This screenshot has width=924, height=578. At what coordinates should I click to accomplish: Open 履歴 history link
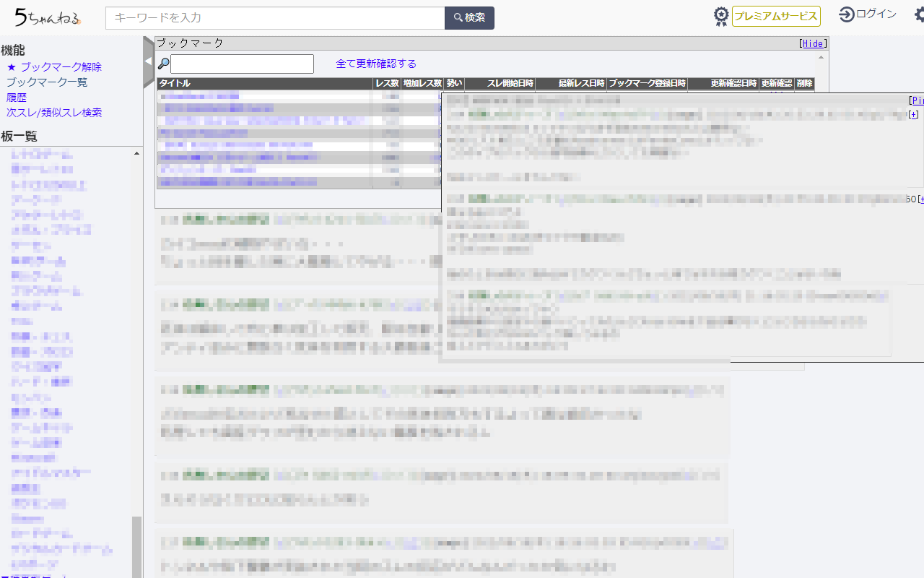[17, 98]
